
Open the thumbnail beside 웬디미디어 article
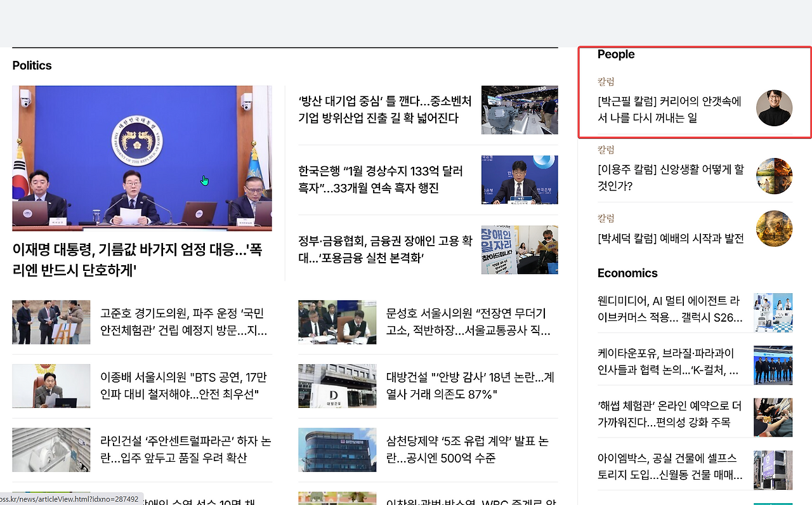[773, 312]
